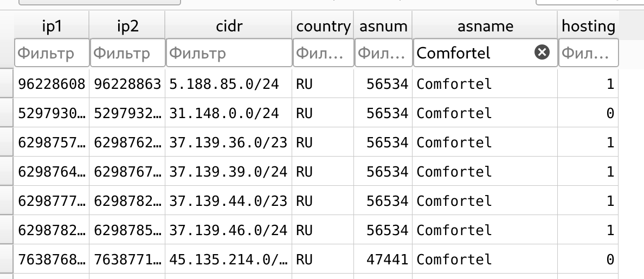644x279 pixels.
Task: Sort by the asname column header
Action: [x=485, y=26]
